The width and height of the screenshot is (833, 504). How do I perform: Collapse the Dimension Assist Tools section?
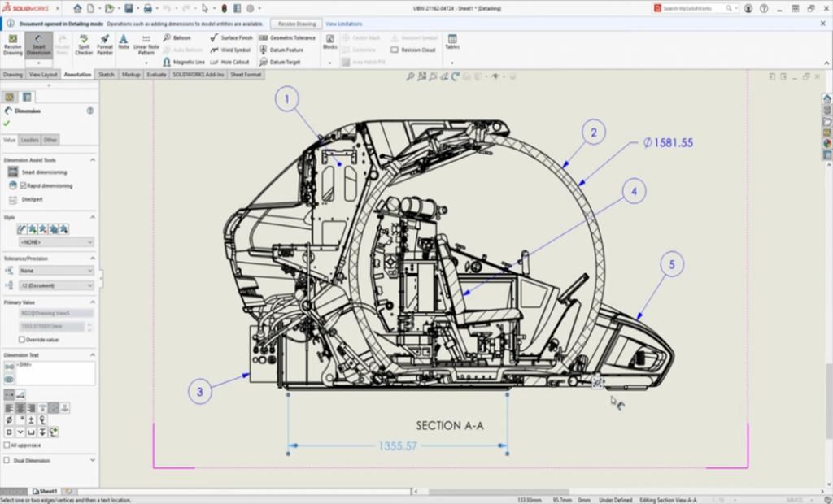(93, 160)
